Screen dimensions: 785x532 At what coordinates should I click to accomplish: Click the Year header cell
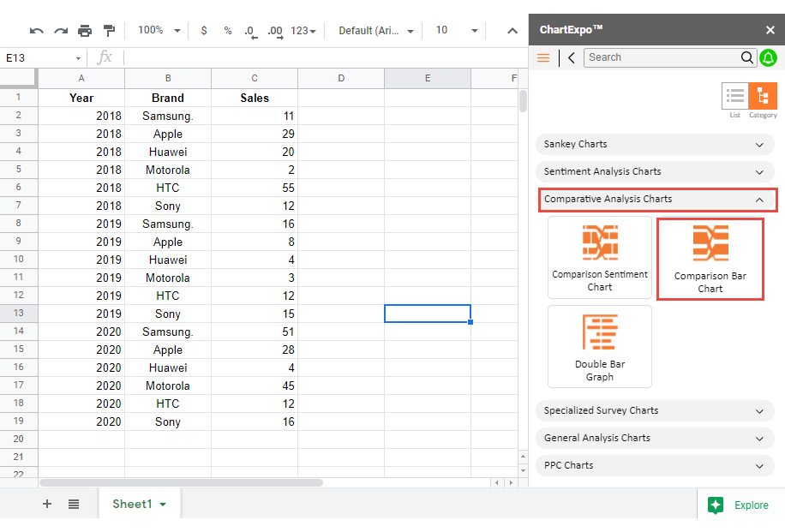point(81,98)
